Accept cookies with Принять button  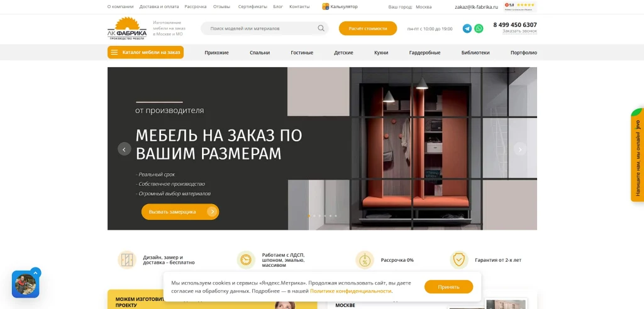[x=448, y=287]
